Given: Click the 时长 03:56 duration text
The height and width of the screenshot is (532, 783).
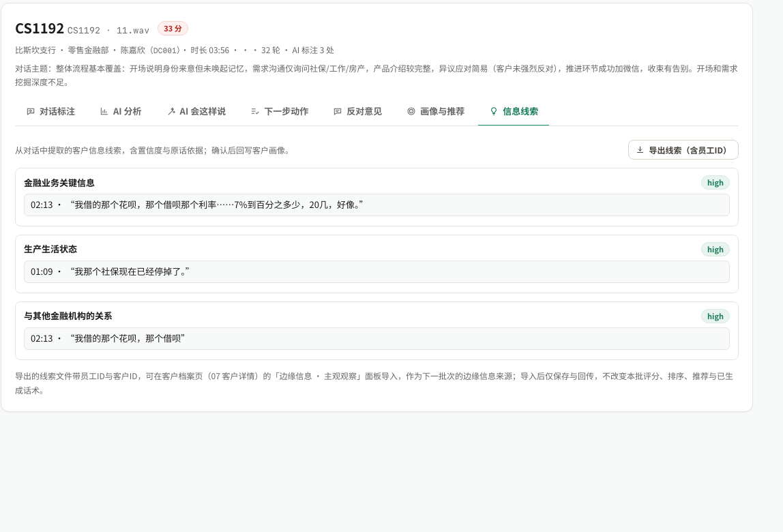Looking at the screenshot, I should pos(210,50).
